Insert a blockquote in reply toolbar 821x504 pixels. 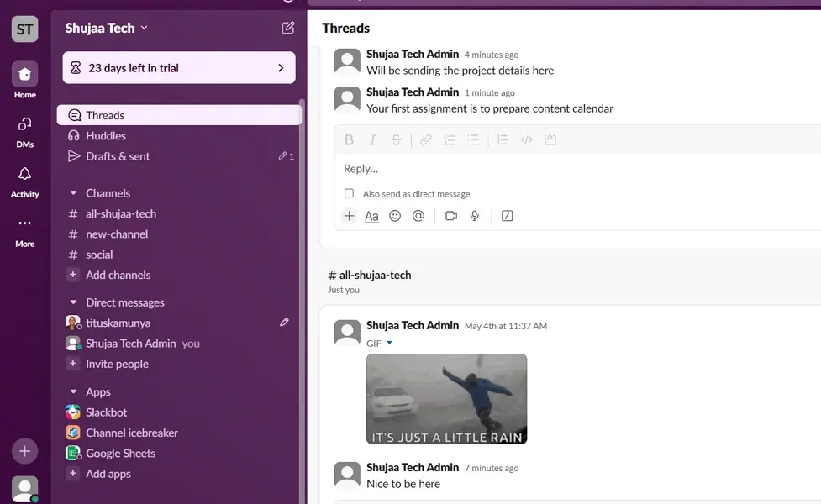click(x=503, y=139)
